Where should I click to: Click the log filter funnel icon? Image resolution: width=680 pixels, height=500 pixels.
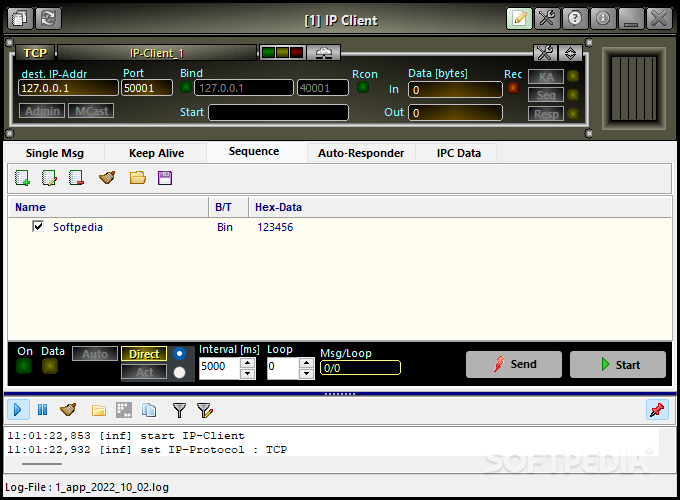tap(179, 410)
